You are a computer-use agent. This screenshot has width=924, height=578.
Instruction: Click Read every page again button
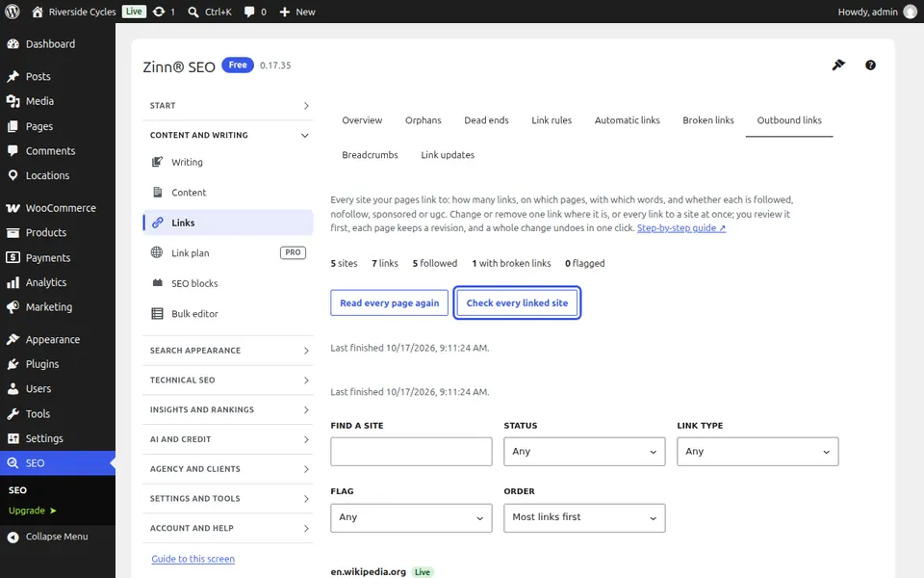click(x=389, y=302)
